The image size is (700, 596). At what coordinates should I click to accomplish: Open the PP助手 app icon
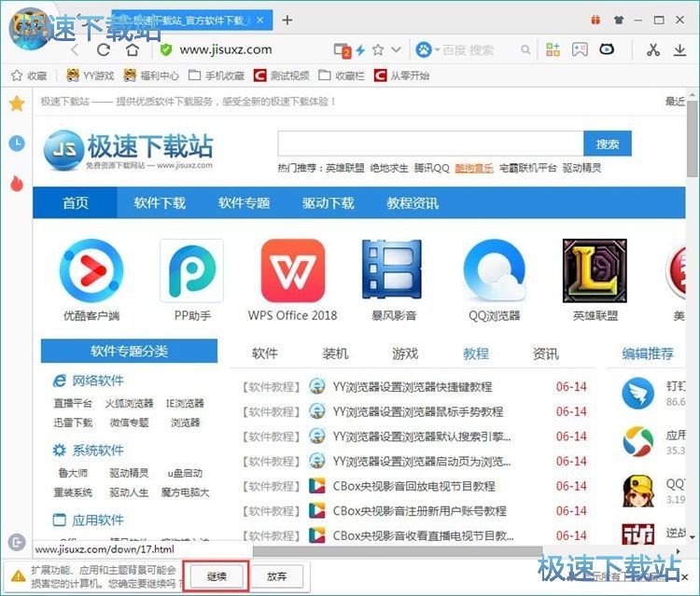click(x=192, y=270)
